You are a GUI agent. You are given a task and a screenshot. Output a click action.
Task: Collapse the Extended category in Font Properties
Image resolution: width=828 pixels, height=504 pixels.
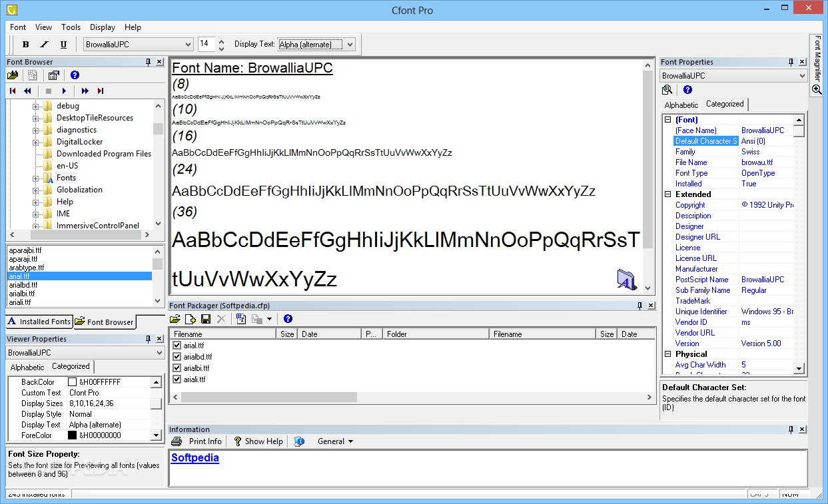coord(667,194)
